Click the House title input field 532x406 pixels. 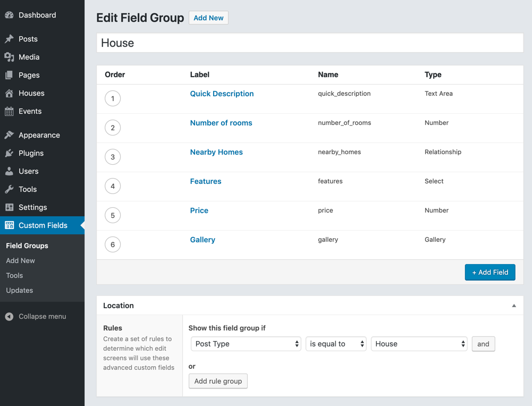(310, 43)
